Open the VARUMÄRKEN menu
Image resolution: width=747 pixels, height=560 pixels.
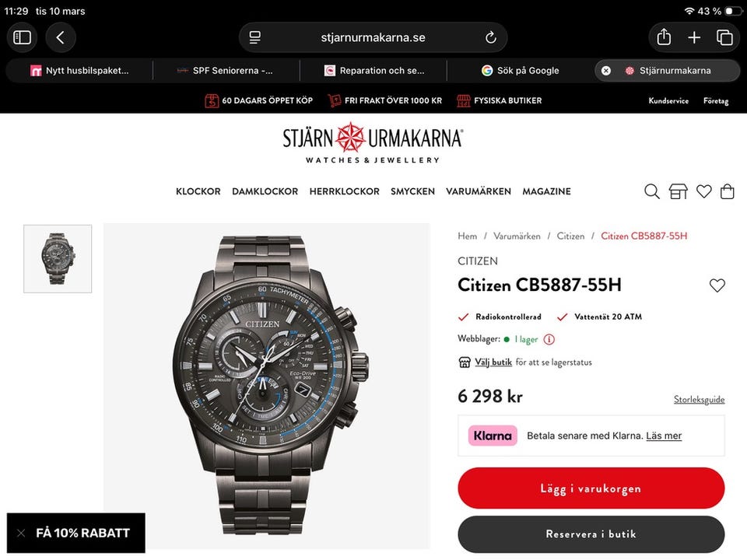pyautogui.click(x=479, y=191)
